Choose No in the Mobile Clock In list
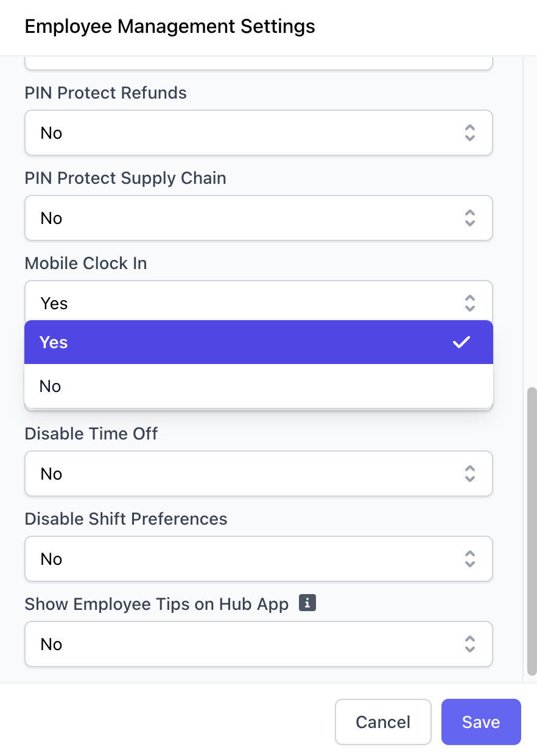The width and height of the screenshot is (537, 756). 259,386
